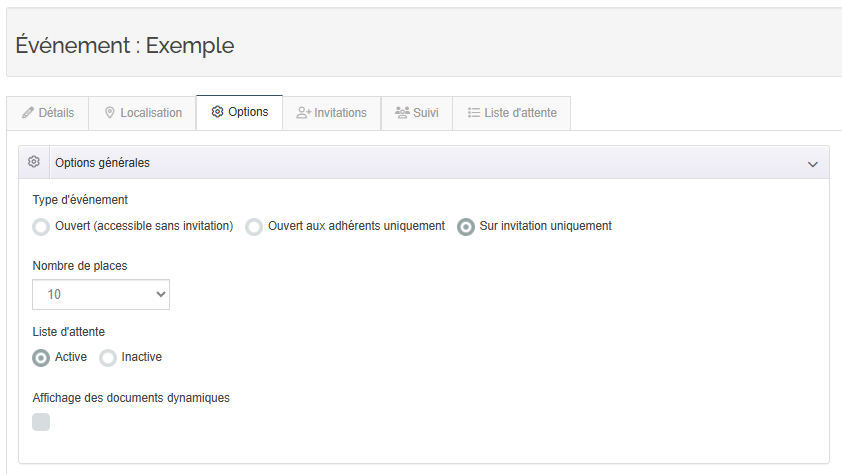Click the people group icon on Suivi tab
The height and width of the screenshot is (474, 842).
tap(402, 113)
